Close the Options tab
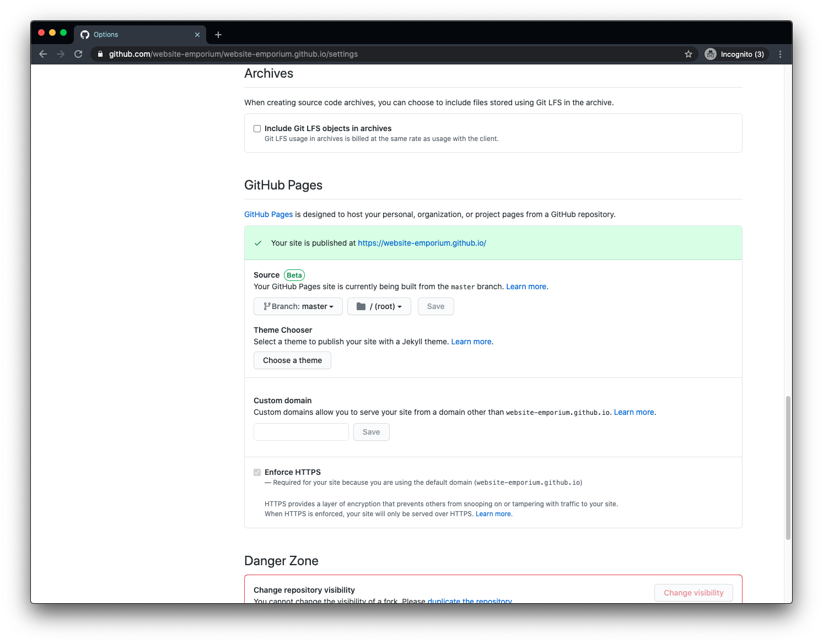823x644 pixels. tap(197, 35)
